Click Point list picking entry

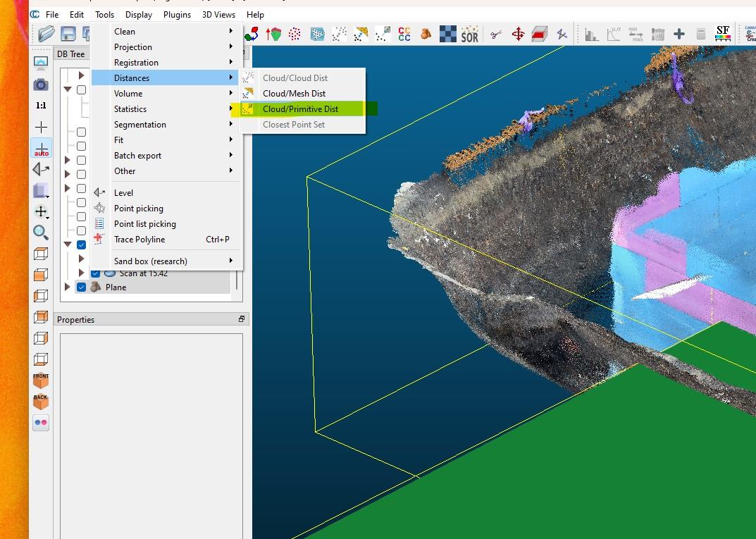(144, 224)
